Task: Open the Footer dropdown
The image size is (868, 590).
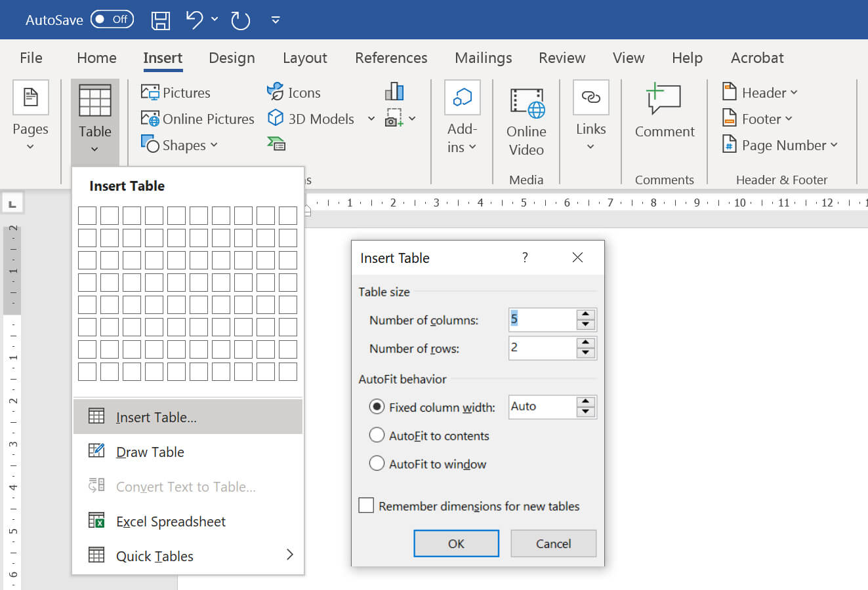Action: pyautogui.click(x=757, y=119)
